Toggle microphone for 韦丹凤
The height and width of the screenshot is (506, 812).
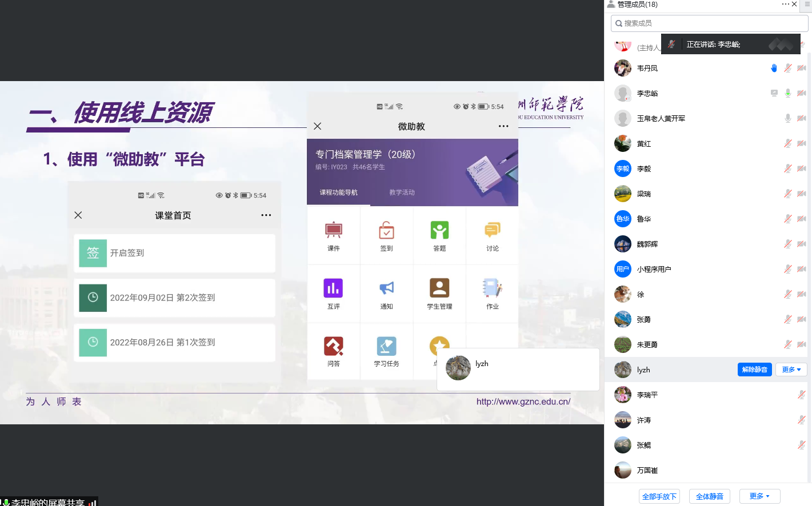788,68
